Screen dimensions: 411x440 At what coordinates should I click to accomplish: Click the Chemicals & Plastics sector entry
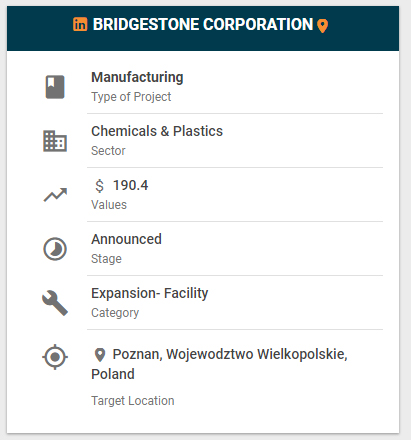(x=157, y=131)
